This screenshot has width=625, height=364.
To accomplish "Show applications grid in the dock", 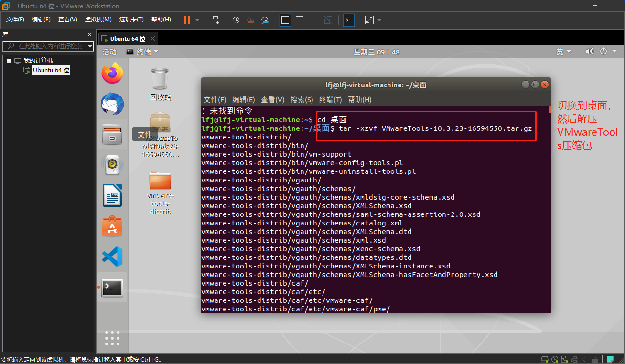I will (x=112, y=338).
